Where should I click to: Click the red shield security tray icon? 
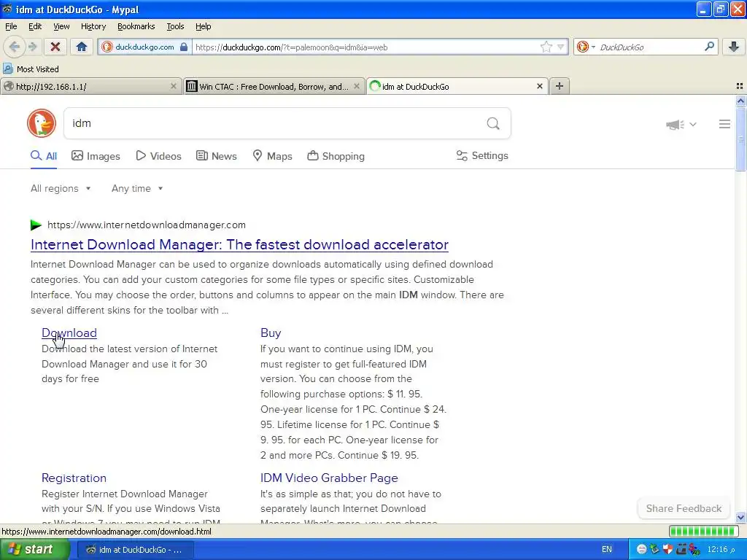(x=667, y=550)
